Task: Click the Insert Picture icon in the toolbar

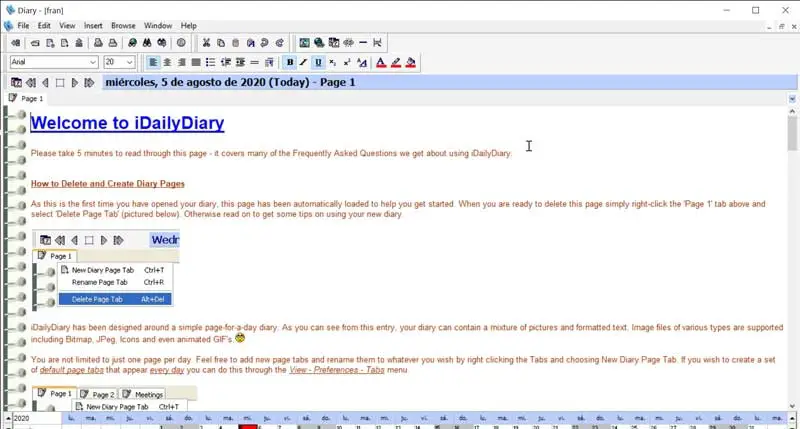Action: coord(304,43)
